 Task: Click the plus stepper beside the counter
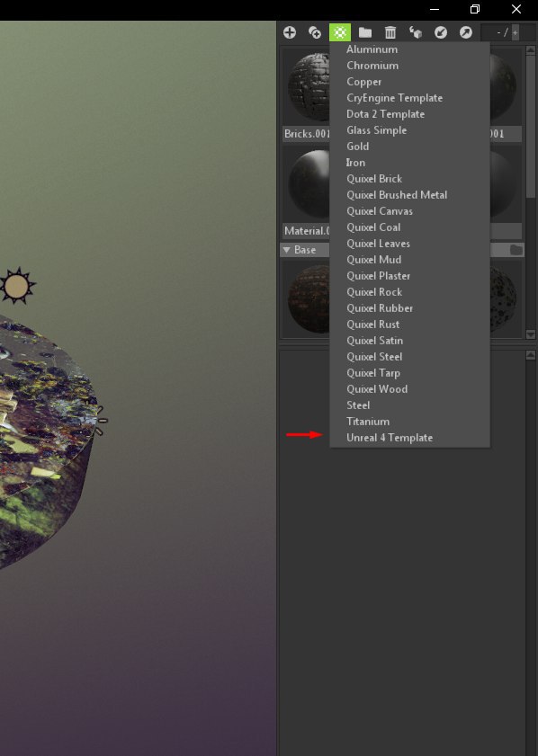pos(516,32)
